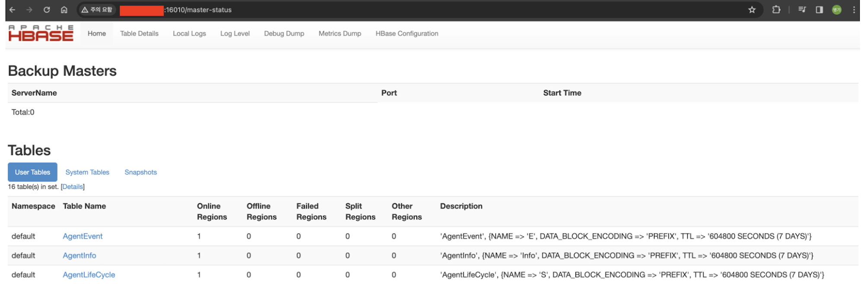This screenshot has width=868, height=294.
Task: Click Online Regions value in AgentEvent row
Action: [199, 236]
